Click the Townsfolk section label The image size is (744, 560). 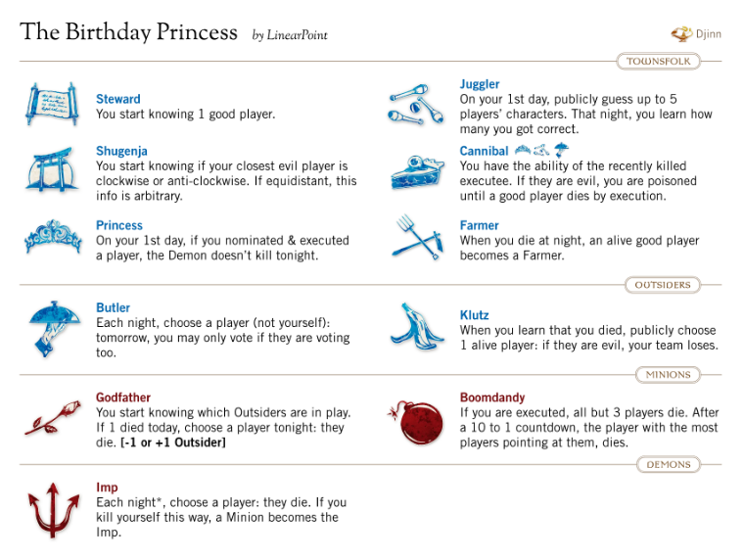658,62
